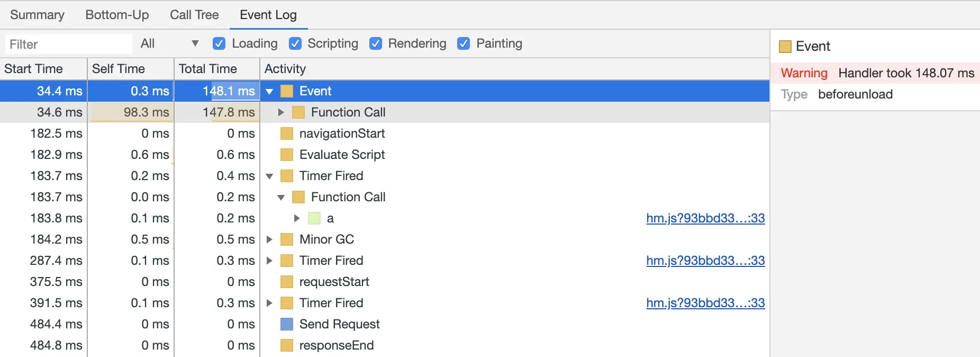Screen dimensions: 980x357
Task: Click the Function Call icon at 183.7 ms
Action: (x=298, y=197)
